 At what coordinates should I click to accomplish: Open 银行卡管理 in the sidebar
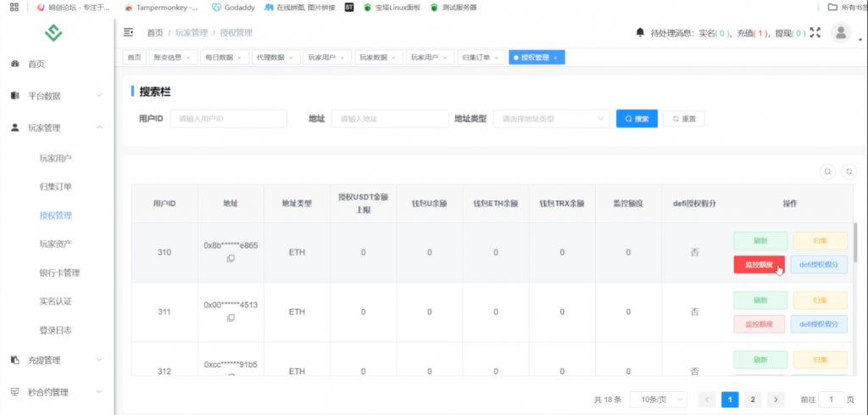[x=59, y=272]
